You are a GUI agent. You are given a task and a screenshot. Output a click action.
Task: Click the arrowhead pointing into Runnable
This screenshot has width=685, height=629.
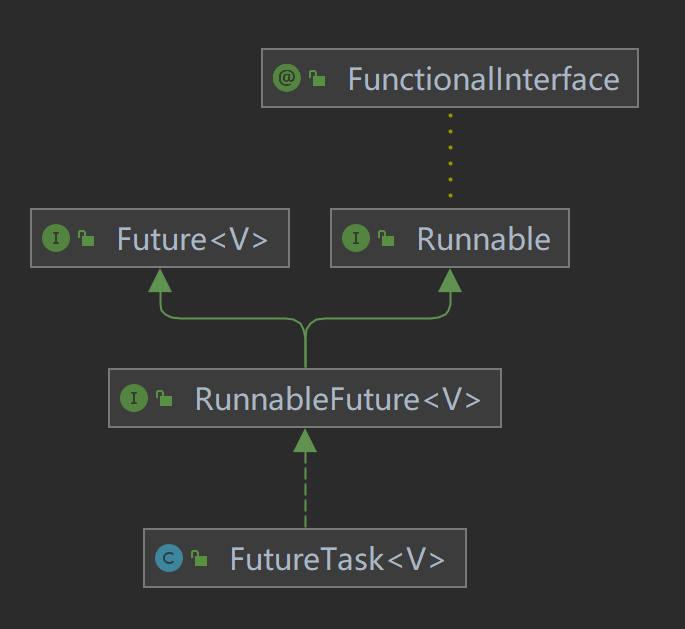click(450, 280)
